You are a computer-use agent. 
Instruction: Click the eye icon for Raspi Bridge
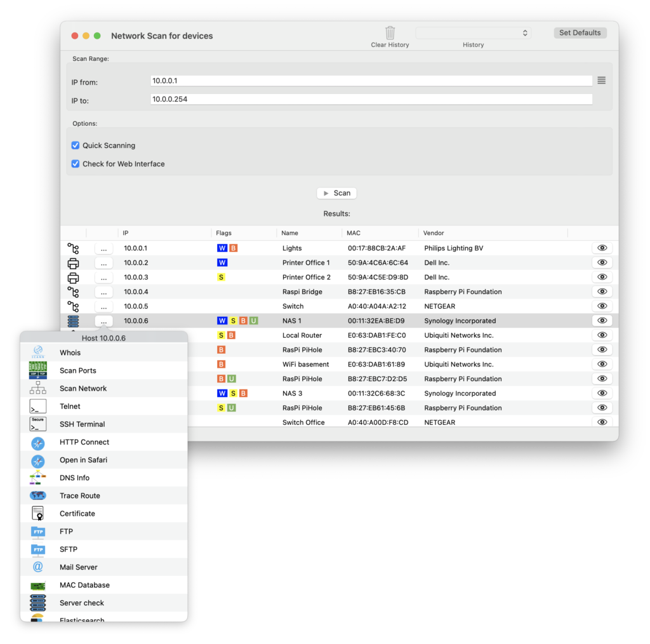[x=602, y=292]
